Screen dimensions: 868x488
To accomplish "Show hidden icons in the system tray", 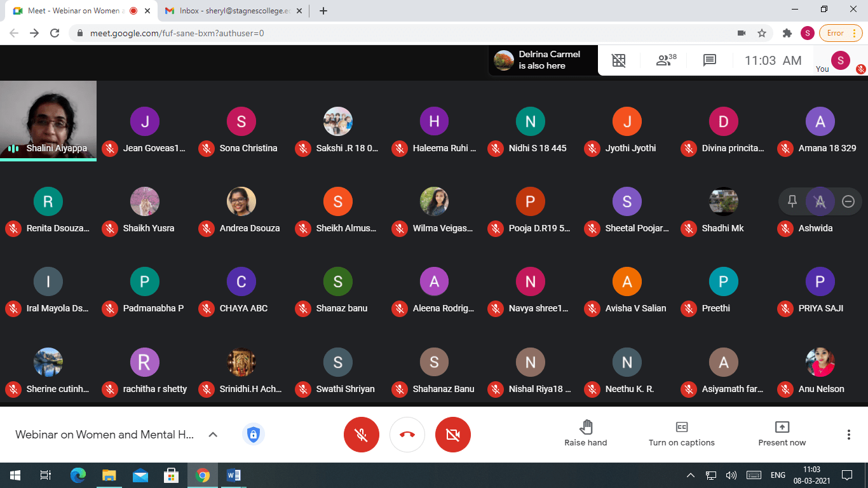I will pyautogui.click(x=691, y=475).
